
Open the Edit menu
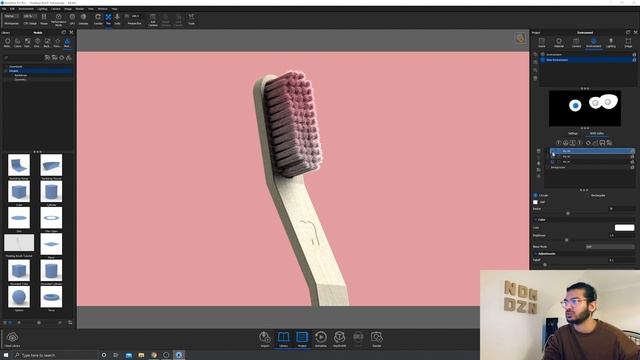(x=12, y=9)
